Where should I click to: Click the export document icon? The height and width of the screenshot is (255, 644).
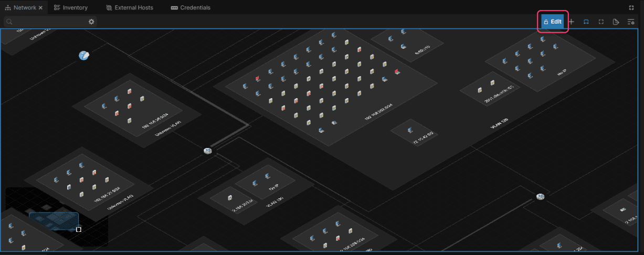pos(616,22)
